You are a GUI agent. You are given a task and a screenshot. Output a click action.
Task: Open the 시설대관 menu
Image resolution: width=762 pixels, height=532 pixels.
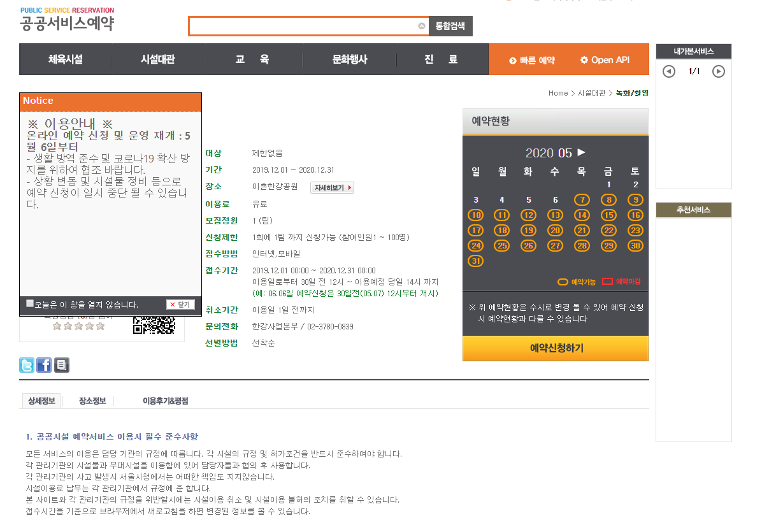coord(158,59)
